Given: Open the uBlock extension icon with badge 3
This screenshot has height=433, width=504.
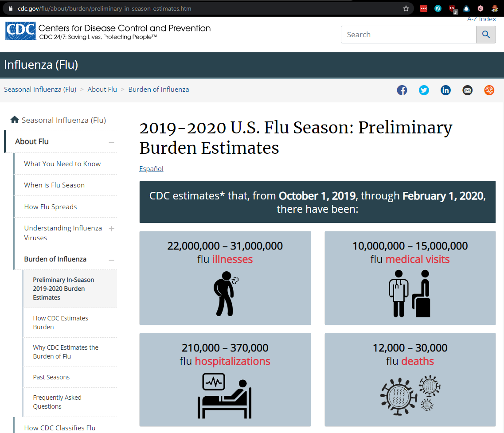Looking at the screenshot, I should [453, 9].
